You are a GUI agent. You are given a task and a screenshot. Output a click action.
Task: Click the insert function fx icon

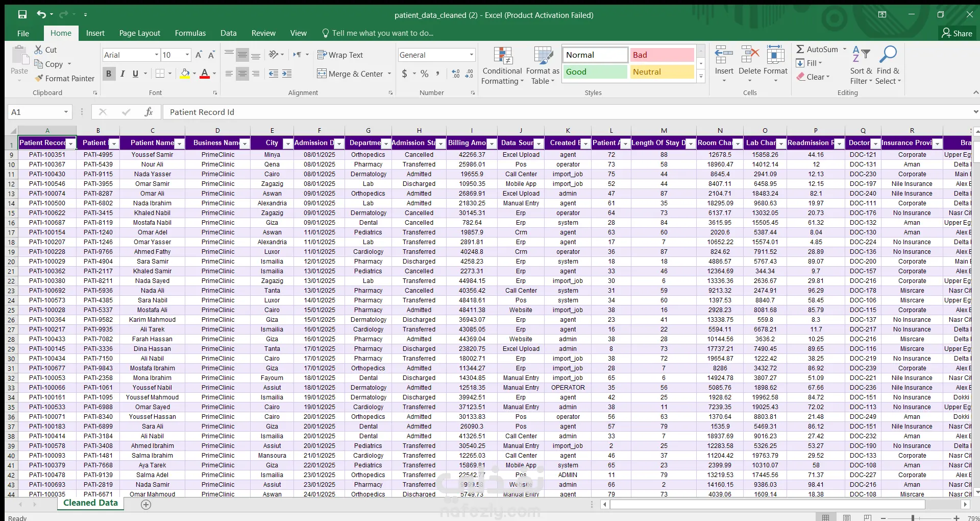coord(149,112)
